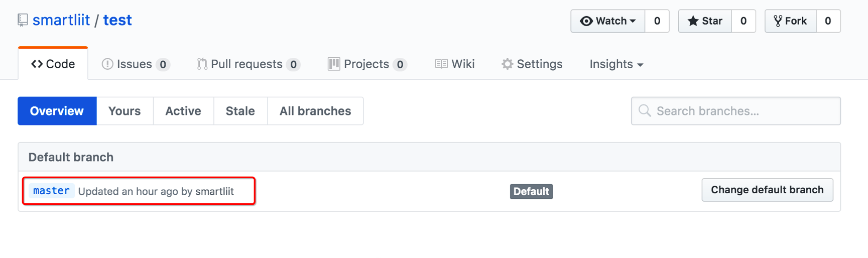Click the Pull requests merge icon
Image resolution: width=868 pixels, height=258 pixels.
pos(202,64)
